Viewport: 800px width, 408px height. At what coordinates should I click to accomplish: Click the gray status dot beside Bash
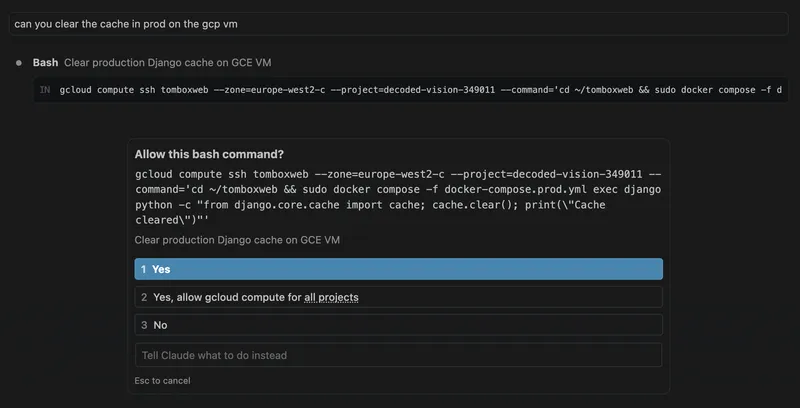(x=19, y=63)
